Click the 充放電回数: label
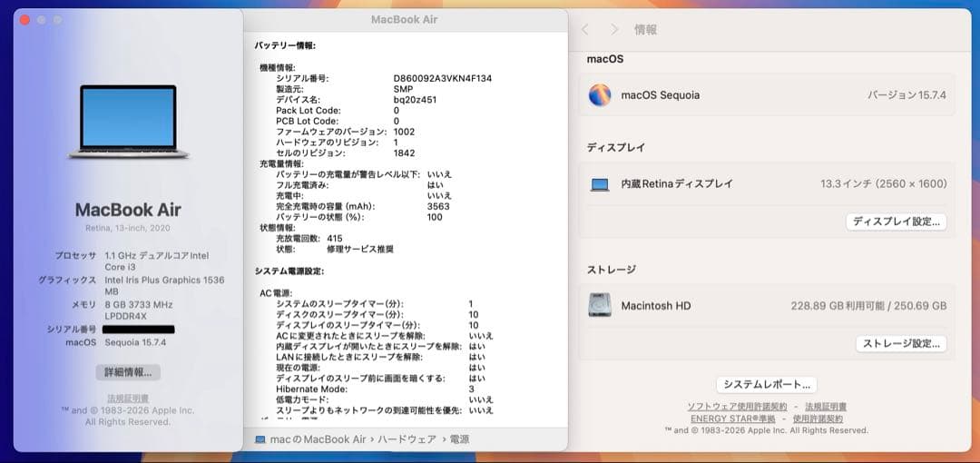Image resolution: width=980 pixels, height=463 pixels. (299, 239)
